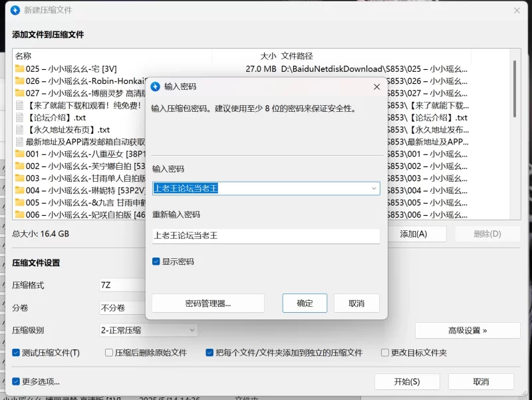Enable 压缩后删除原始文件 checkbox
This screenshot has height=400, width=532.
(x=109, y=353)
